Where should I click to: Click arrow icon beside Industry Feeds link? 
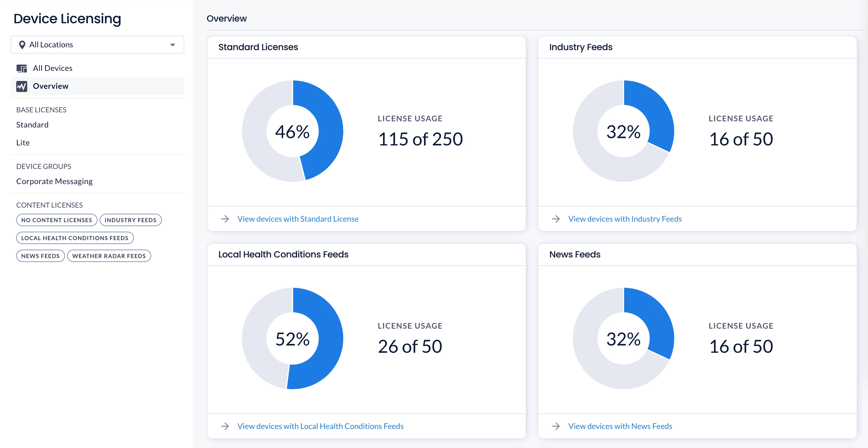[556, 219]
